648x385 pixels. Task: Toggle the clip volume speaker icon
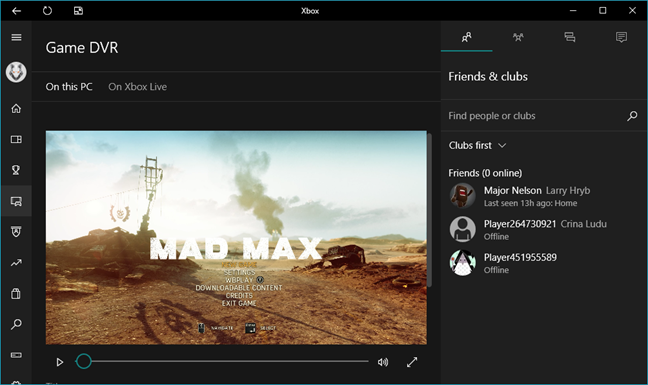coord(383,362)
